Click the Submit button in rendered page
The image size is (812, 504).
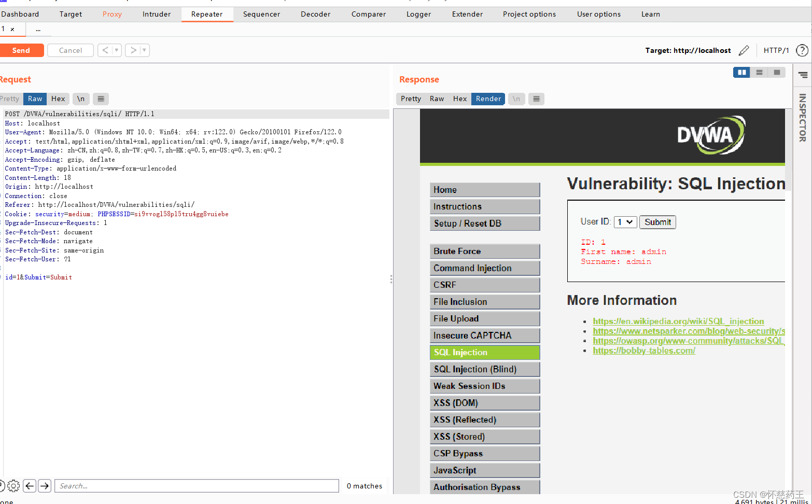[x=657, y=222]
